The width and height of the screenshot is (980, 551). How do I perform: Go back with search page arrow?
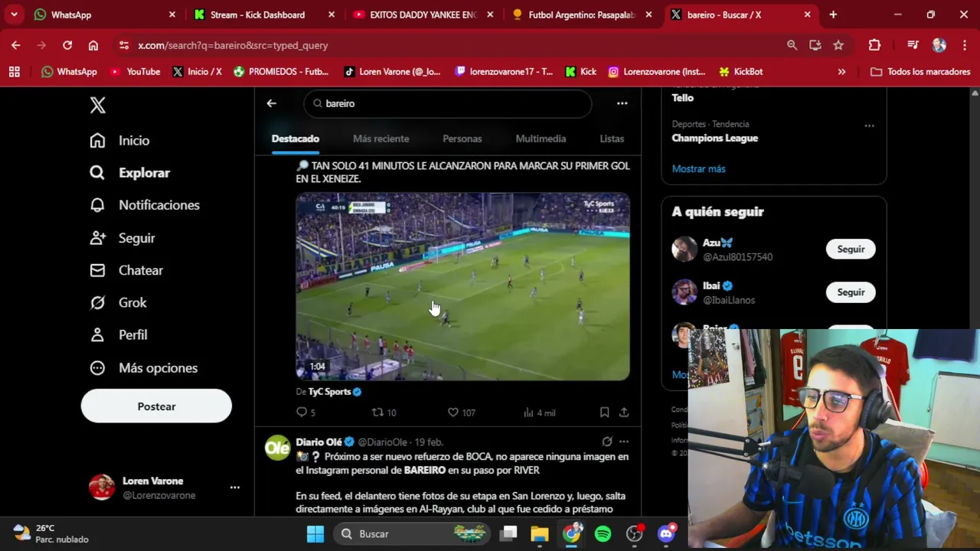pyautogui.click(x=271, y=103)
